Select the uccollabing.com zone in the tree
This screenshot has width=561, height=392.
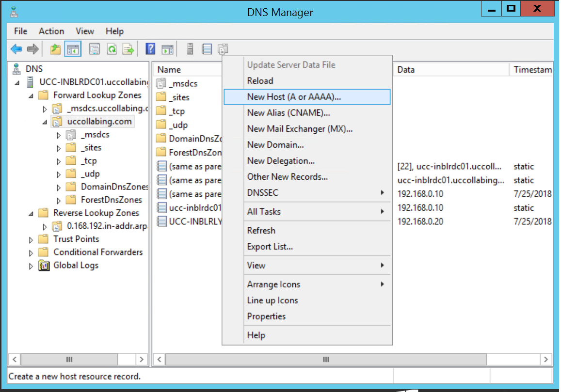click(x=99, y=122)
